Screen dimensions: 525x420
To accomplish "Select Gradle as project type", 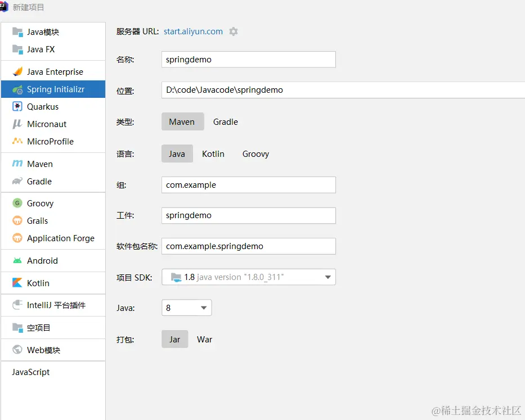I will pos(226,122).
